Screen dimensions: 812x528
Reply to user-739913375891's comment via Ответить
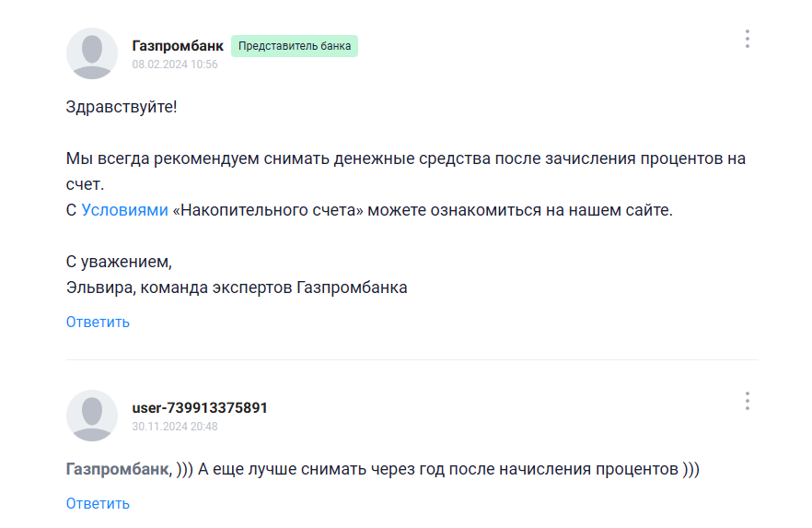(98, 503)
